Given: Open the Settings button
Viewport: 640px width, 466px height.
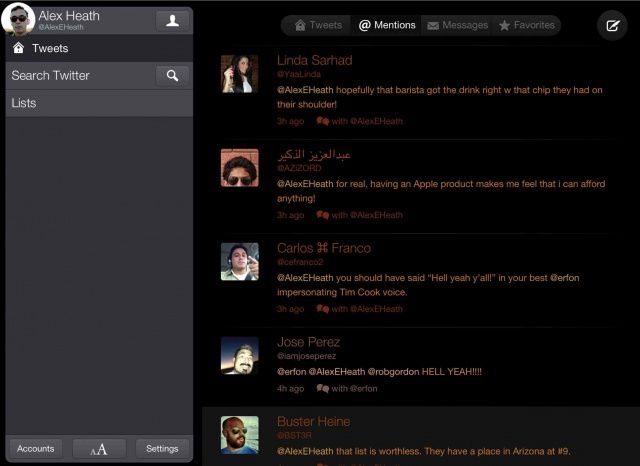Looking at the screenshot, I should (x=162, y=448).
